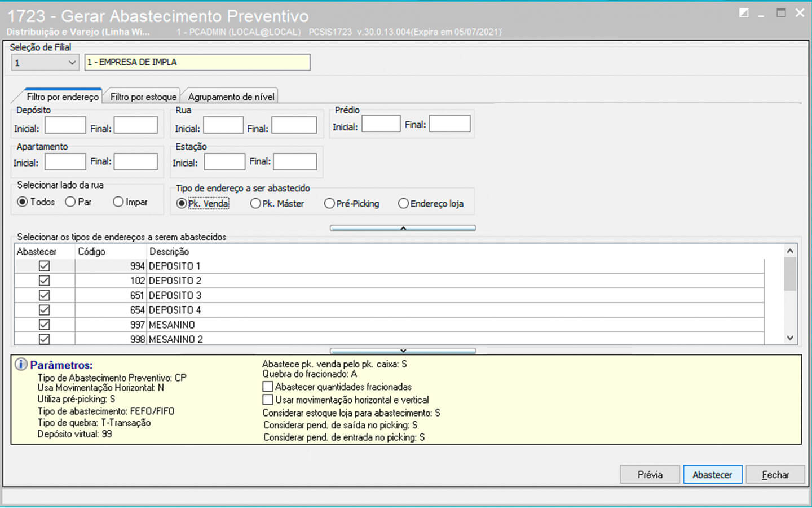Screen dimensions: 812x508
Task: Expand the list using down chevron bar
Action: click(x=403, y=351)
